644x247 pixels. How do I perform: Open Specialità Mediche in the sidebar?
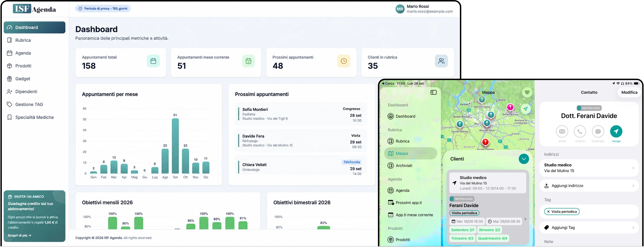[x=34, y=117]
